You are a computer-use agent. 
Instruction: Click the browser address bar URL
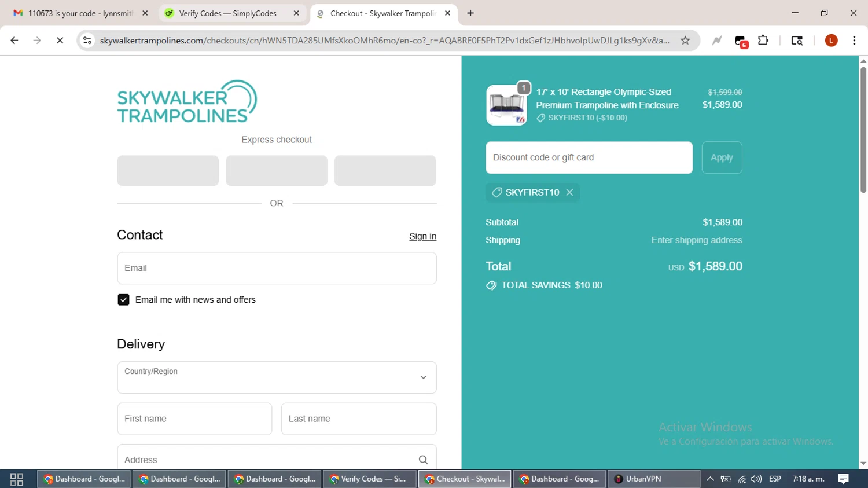click(384, 41)
